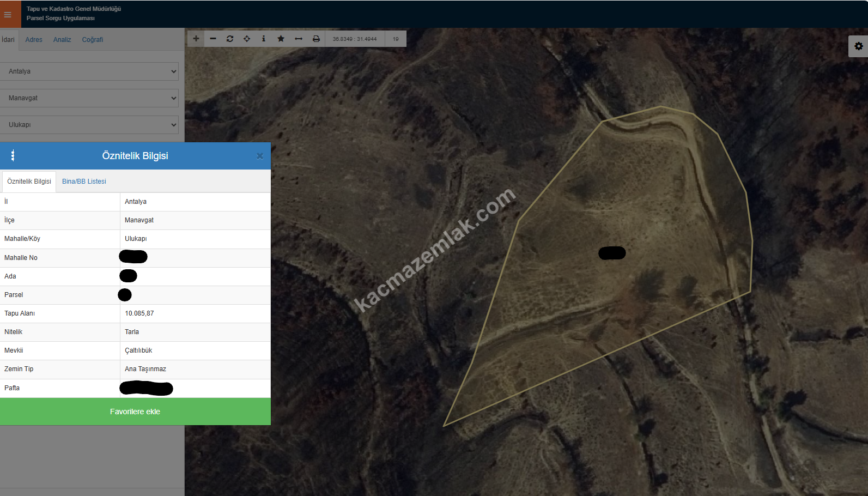Open the map settings gear

pyautogui.click(x=859, y=46)
